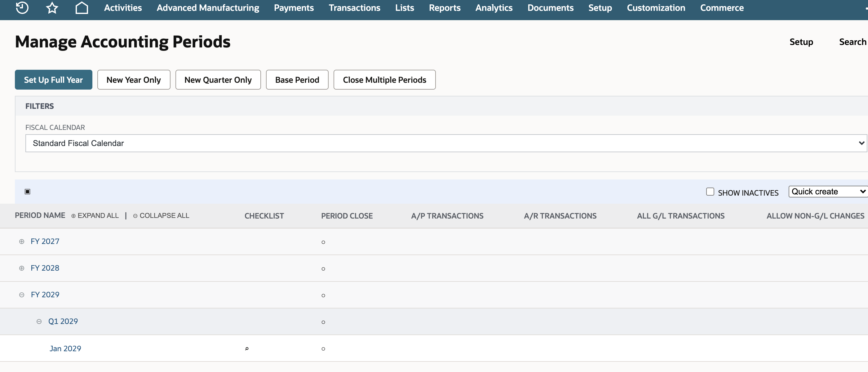
Task: Click the Period Name column header
Action: (40, 215)
